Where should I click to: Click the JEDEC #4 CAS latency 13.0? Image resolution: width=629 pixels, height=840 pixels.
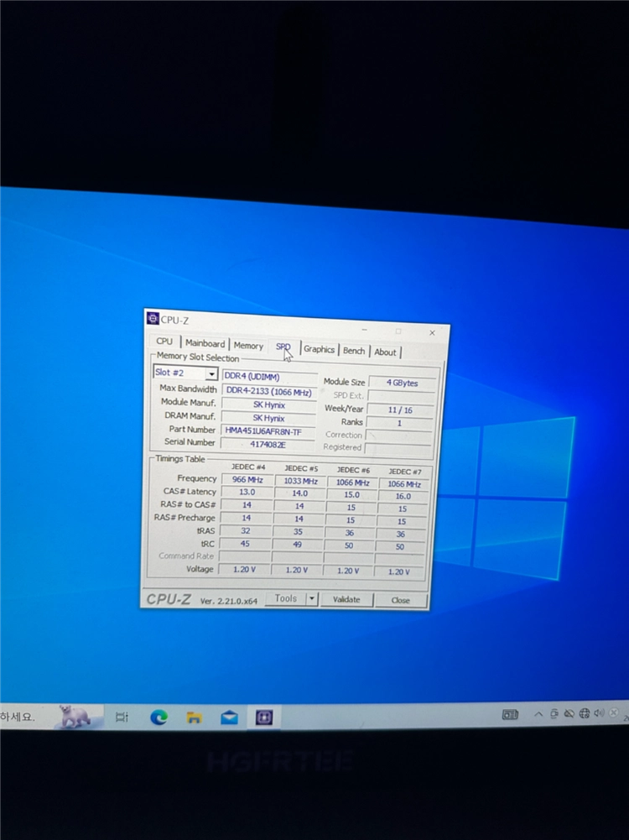click(x=247, y=492)
